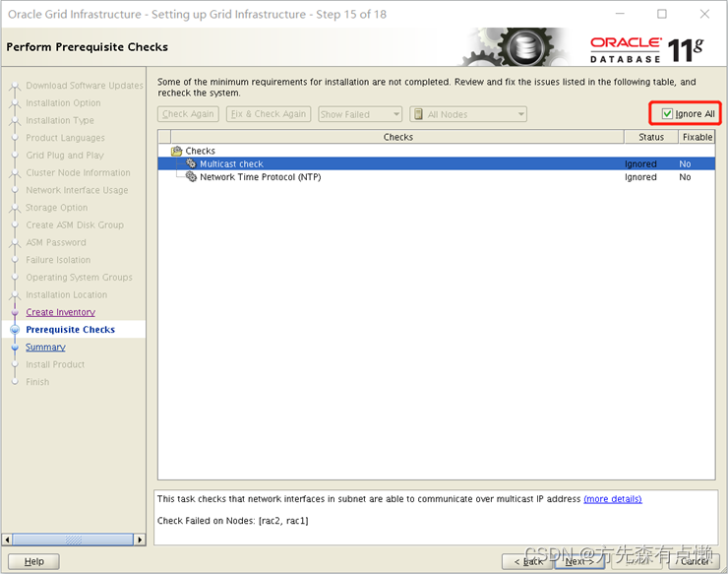This screenshot has height=574, width=728.
Task: Open the Summary step link
Action: point(45,347)
